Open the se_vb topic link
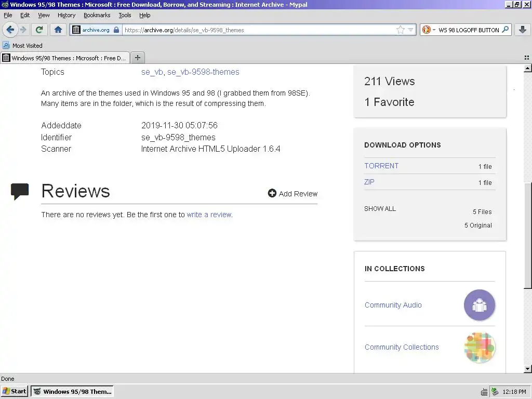The width and height of the screenshot is (532, 399). (x=152, y=72)
